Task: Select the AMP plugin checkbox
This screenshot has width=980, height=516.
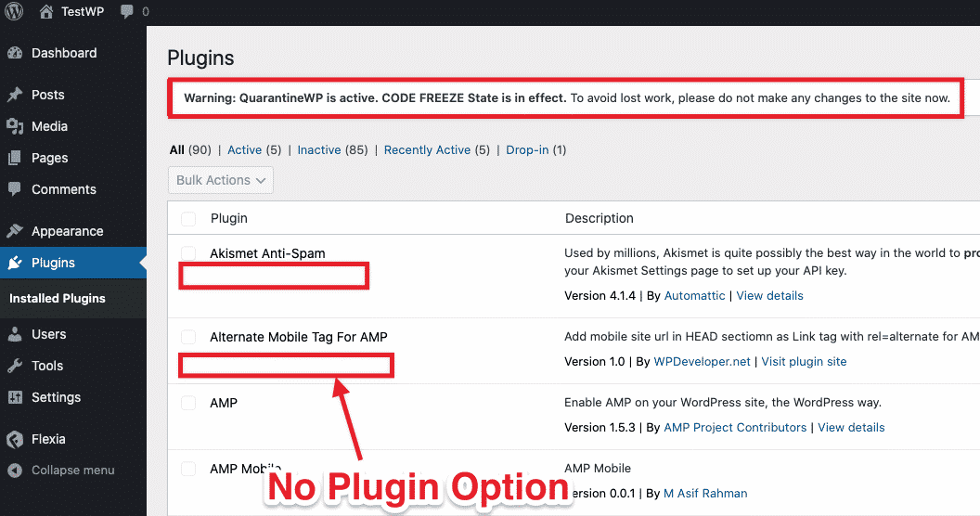Action: point(188,404)
